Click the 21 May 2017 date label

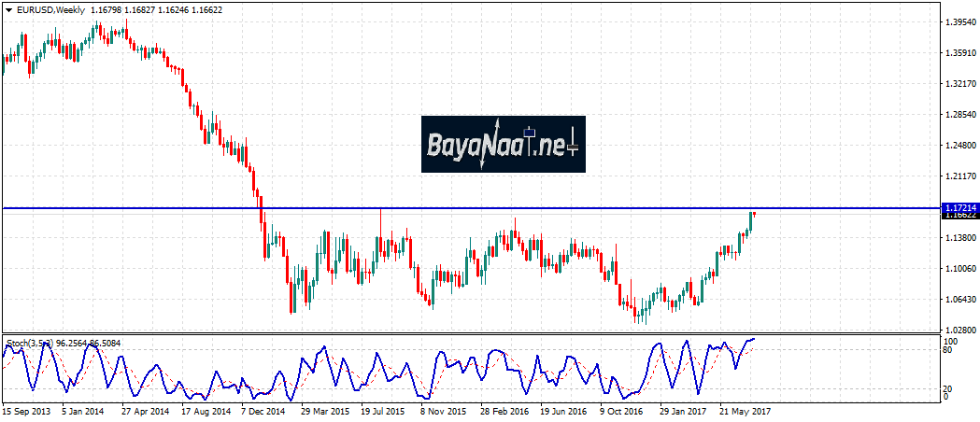coord(743,410)
